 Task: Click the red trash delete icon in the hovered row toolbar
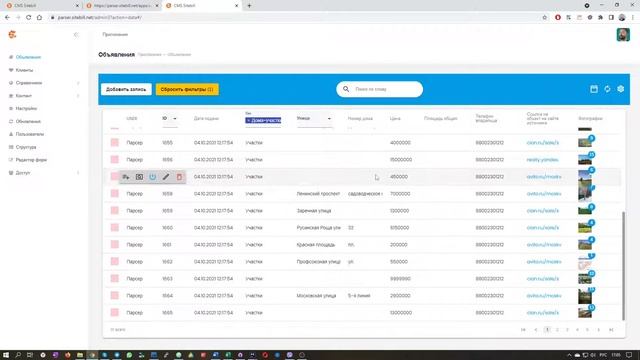point(179,177)
